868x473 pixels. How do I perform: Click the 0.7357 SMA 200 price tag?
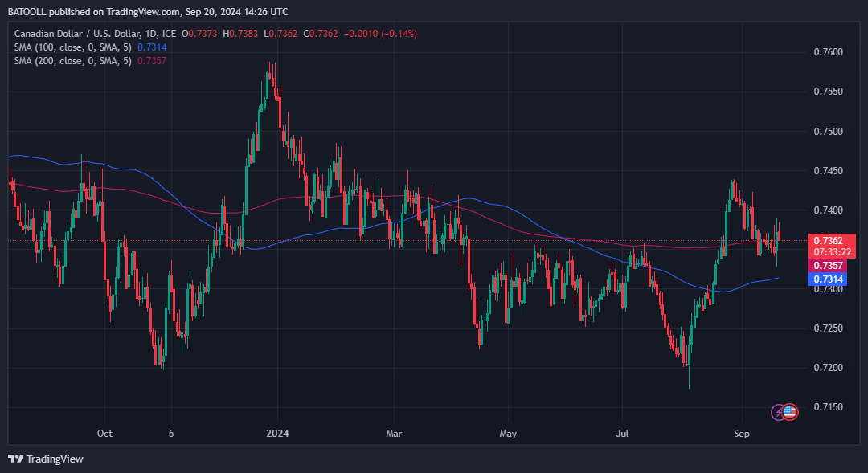[828, 266]
